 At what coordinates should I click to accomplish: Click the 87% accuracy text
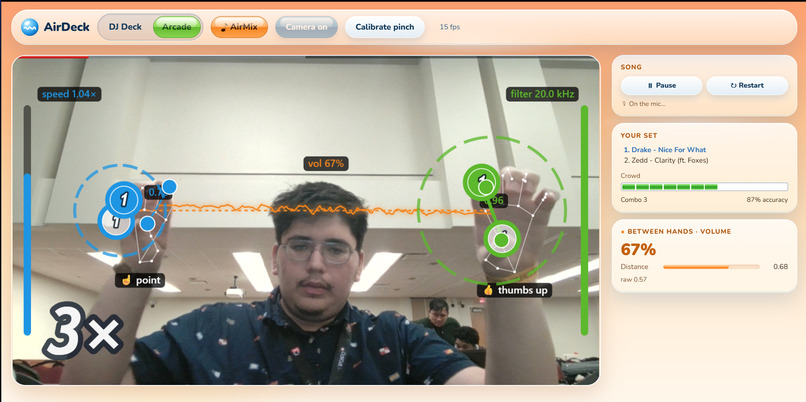click(767, 199)
